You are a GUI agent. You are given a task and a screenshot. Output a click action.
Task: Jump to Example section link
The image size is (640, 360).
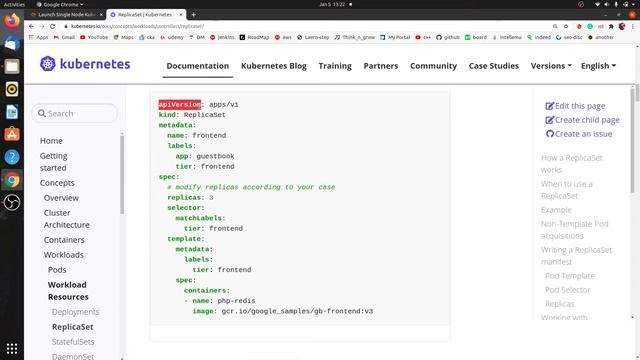pos(556,210)
